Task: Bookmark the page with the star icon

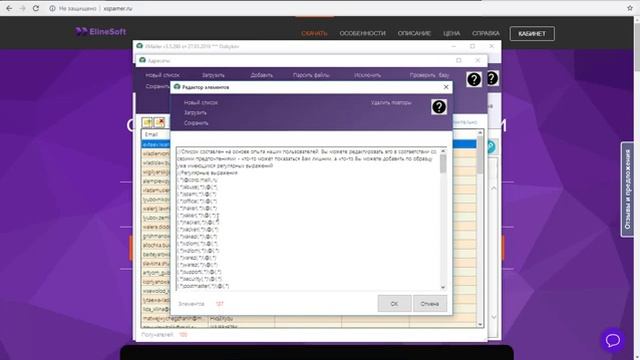Action: 630,8
